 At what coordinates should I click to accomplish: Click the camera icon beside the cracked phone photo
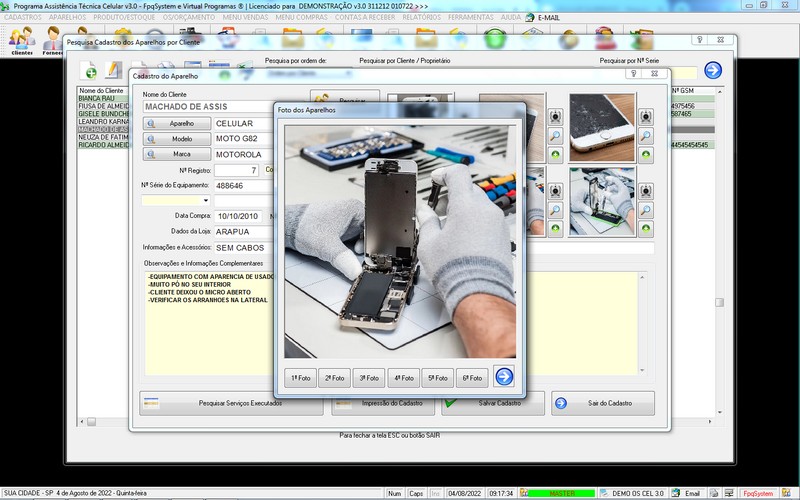(646, 117)
